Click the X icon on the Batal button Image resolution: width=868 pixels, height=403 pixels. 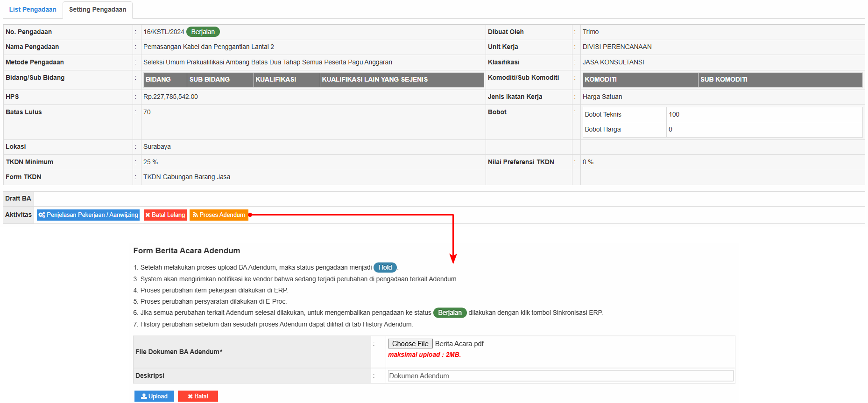pyautogui.click(x=190, y=396)
